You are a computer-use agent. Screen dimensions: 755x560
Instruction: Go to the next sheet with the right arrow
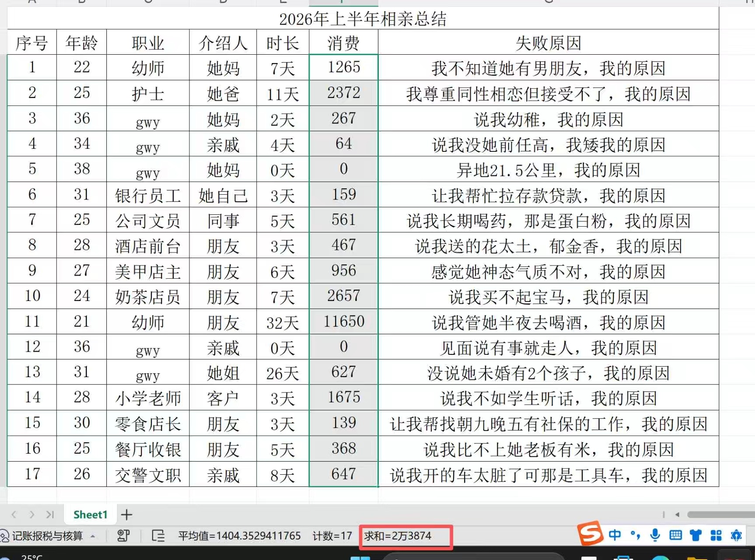click(32, 514)
